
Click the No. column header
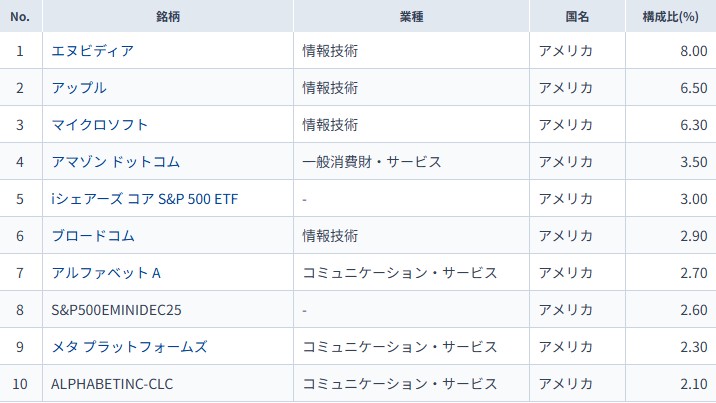click(x=20, y=17)
